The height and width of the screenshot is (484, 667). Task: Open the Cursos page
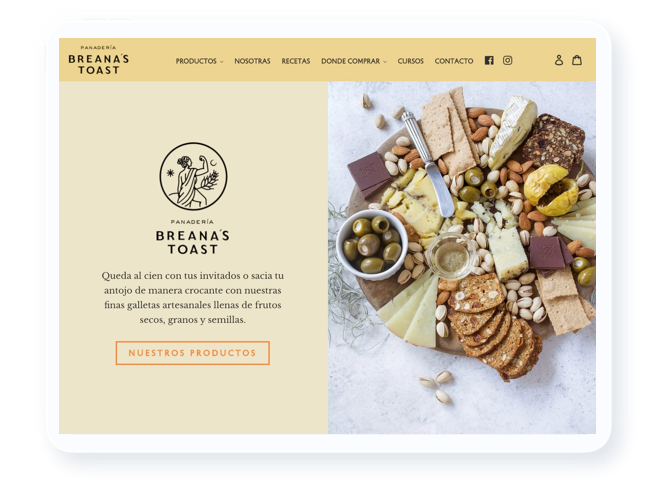pyautogui.click(x=410, y=61)
